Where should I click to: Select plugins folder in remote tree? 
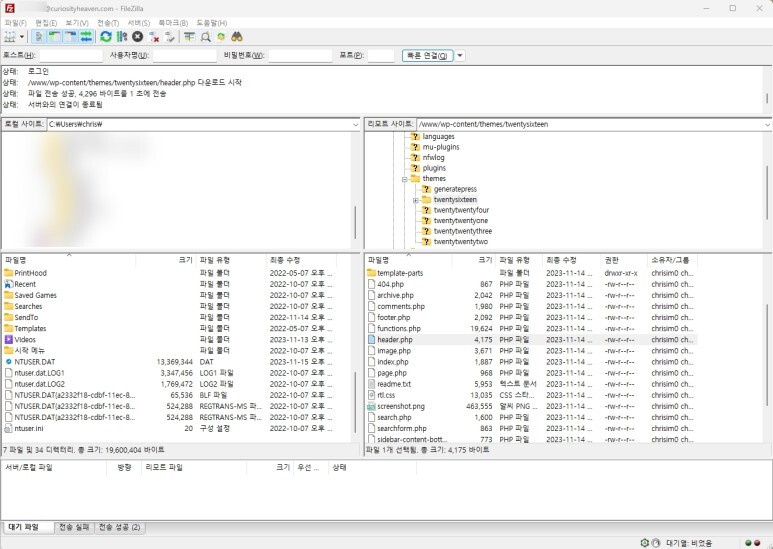pyautogui.click(x=434, y=168)
